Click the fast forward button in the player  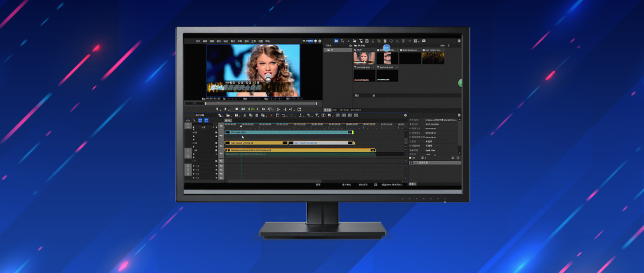tap(263, 109)
